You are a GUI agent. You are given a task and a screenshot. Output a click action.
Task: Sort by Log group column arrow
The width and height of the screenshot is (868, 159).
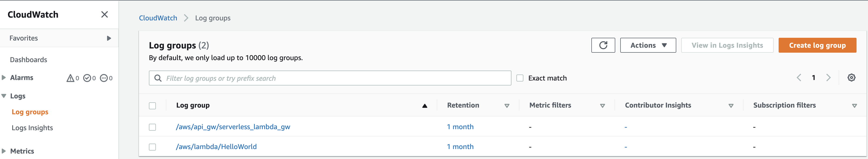(x=425, y=106)
